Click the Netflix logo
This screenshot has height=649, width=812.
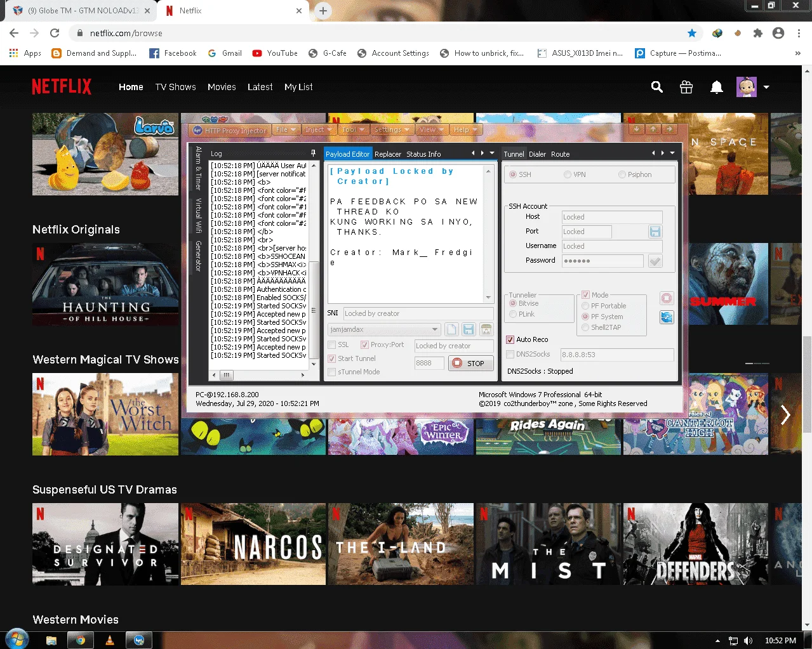pos(62,87)
